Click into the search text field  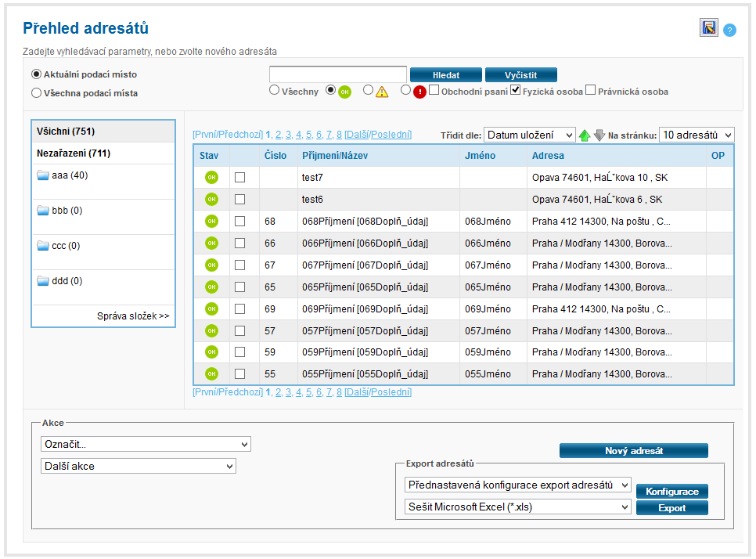pos(337,74)
